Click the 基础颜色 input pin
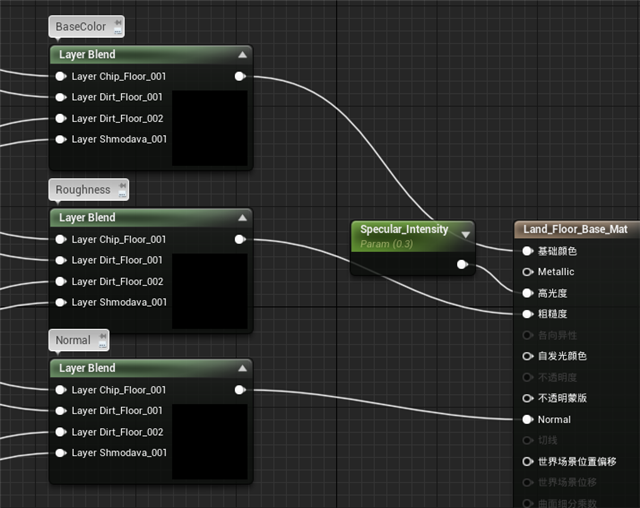Image resolution: width=640 pixels, height=508 pixels. [x=528, y=251]
